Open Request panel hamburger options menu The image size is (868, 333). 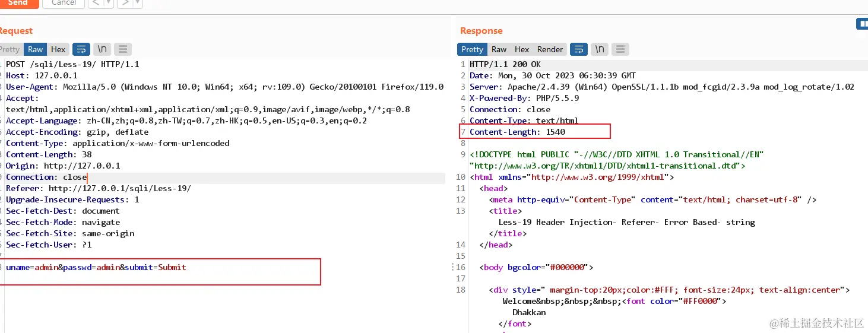(x=123, y=49)
